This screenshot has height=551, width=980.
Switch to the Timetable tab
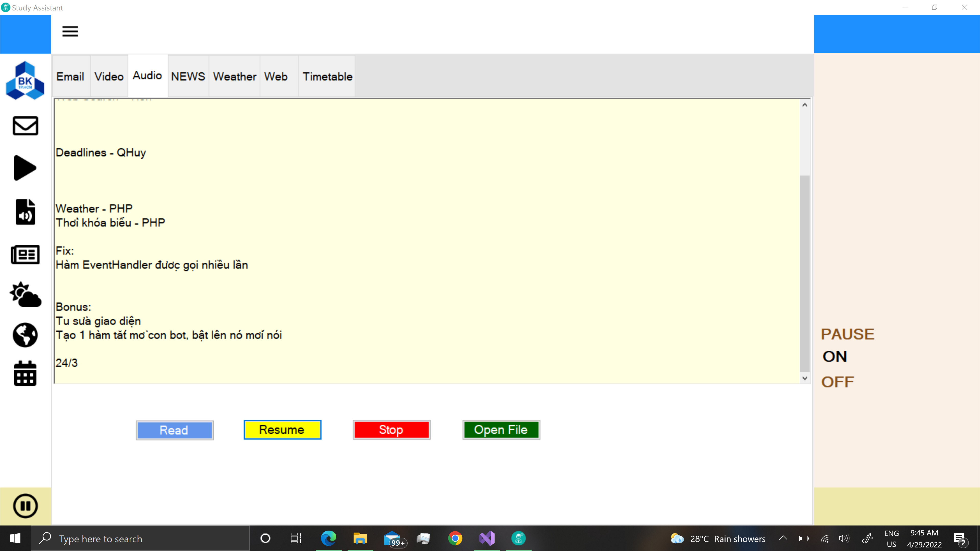click(x=327, y=77)
